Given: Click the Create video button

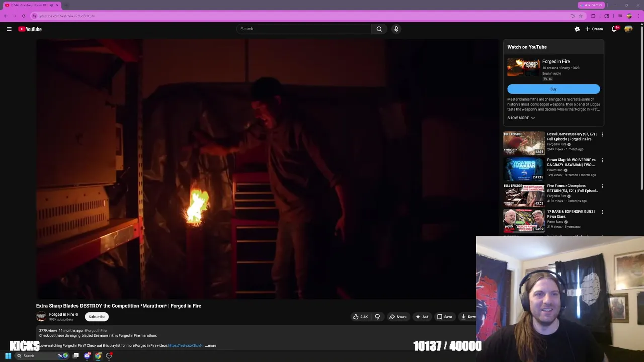Looking at the screenshot, I should 594,29.
